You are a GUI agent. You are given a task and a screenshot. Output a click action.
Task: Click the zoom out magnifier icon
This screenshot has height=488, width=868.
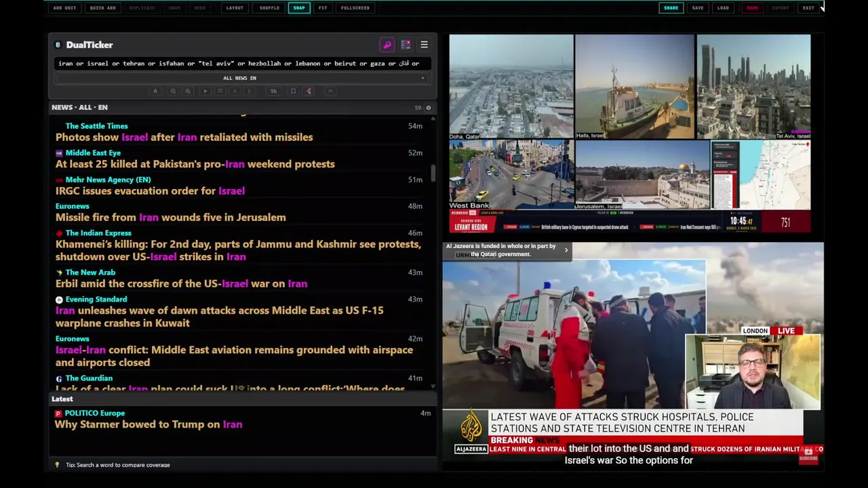[173, 91]
